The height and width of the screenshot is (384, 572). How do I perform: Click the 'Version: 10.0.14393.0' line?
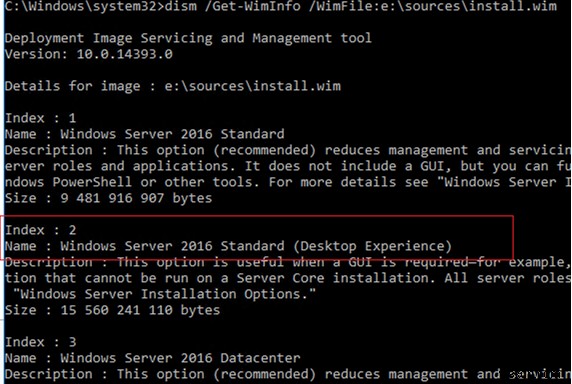[89, 54]
